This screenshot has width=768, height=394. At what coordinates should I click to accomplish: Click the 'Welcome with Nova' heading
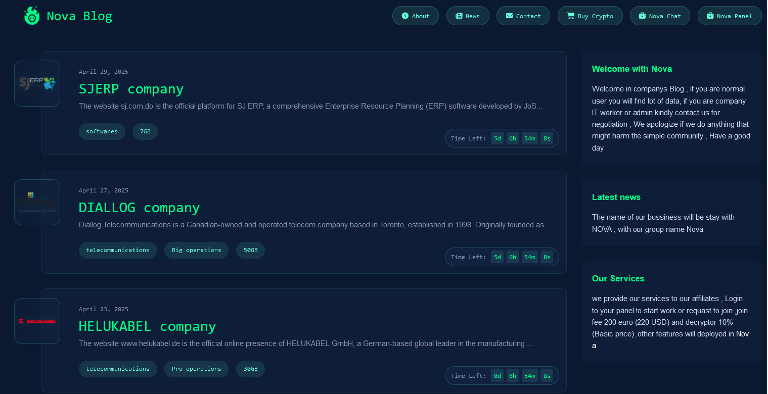pos(632,69)
